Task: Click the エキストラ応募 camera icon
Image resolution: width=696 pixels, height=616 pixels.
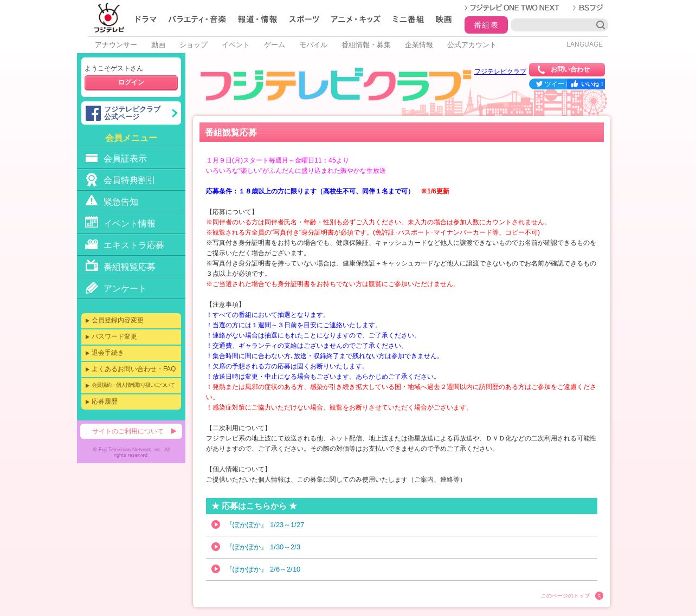Action: 92,244
